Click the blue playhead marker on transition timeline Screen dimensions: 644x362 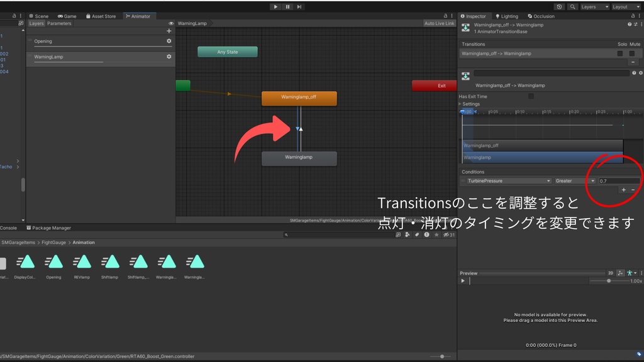[x=462, y=112]
